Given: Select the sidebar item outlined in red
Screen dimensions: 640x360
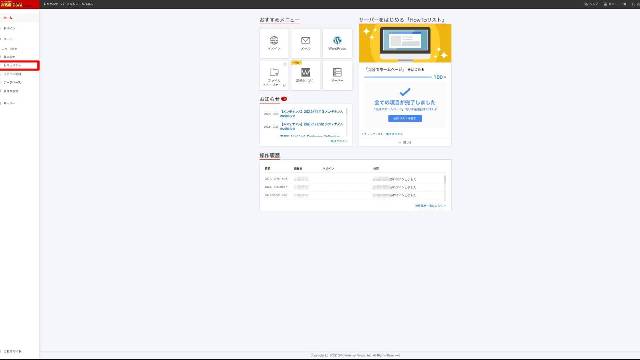Looking at the screenshot, I should (x=20, y=65).
